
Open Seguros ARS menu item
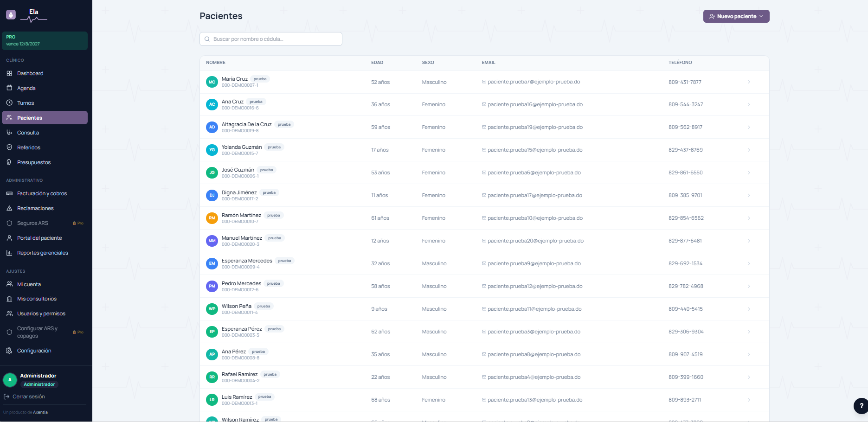tap(45, 223)
